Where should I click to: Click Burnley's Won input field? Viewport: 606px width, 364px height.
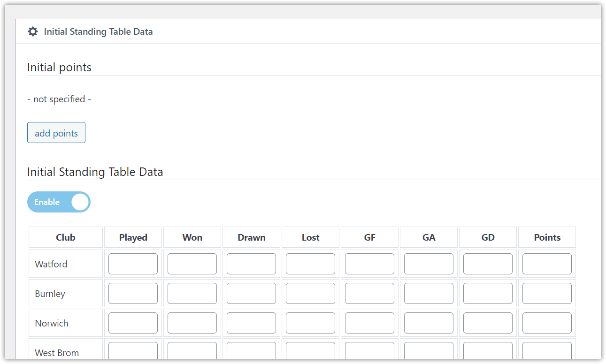192,293
